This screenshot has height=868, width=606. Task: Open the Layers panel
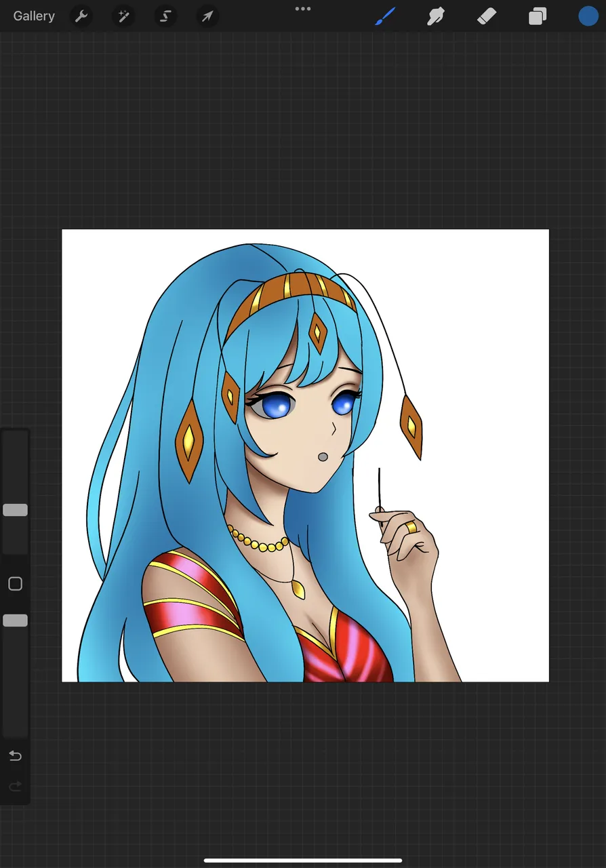click(x=538, y=16)
